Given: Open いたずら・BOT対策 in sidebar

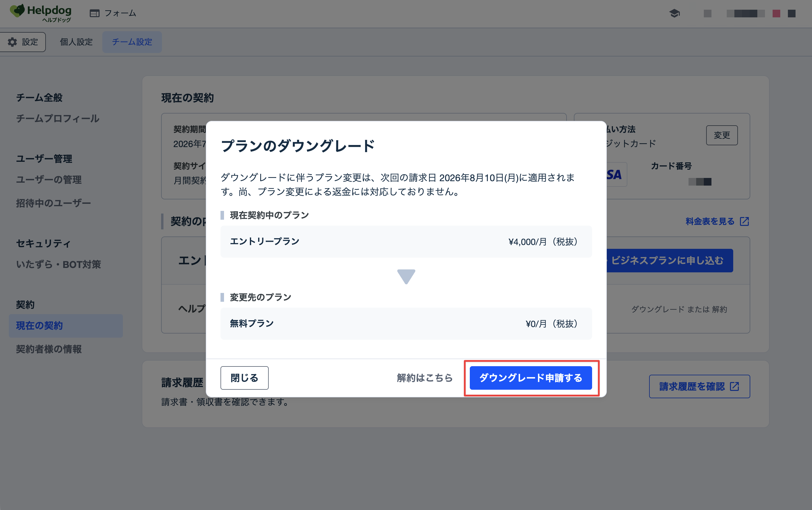Looking at the screenshot, I should pyautogui.click(x=59, y=264).
